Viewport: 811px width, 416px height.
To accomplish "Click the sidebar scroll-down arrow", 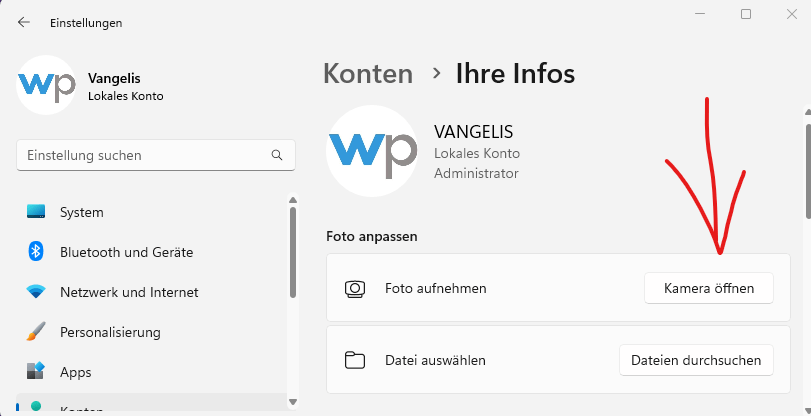I will [292, 403].
